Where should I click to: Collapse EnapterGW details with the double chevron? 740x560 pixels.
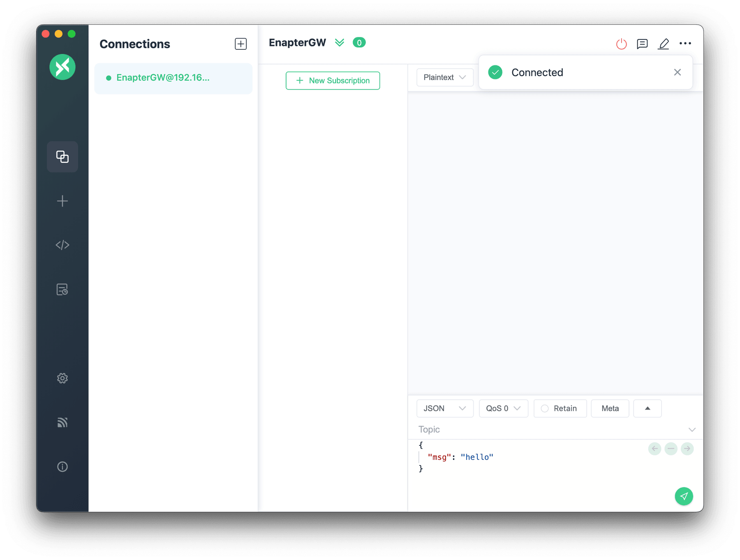coord(340,42)
